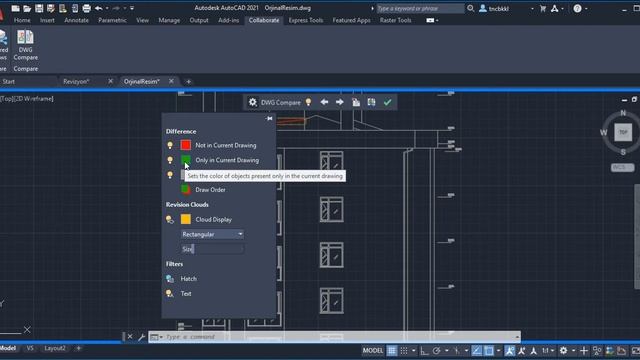Open the Autodesk App Store cart icon
640x360 pixels.
click(x=543, y=8)
